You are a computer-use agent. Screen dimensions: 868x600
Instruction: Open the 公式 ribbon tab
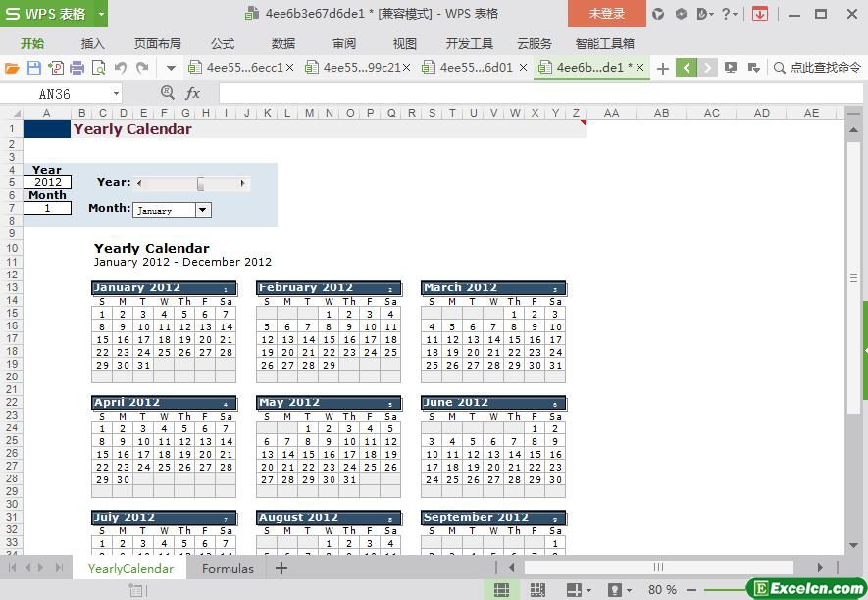[223, 43]
